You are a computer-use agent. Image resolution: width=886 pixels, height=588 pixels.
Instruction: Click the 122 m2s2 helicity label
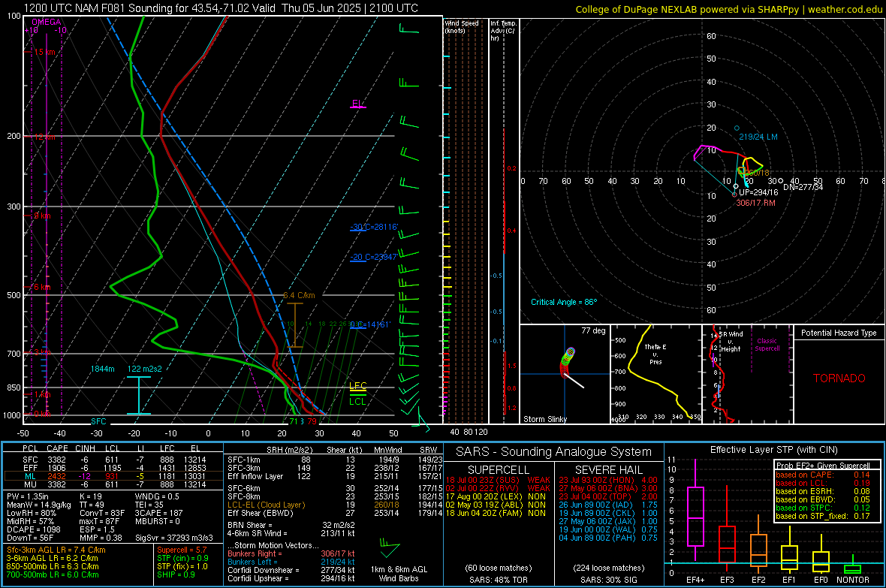tap(144, 369)
